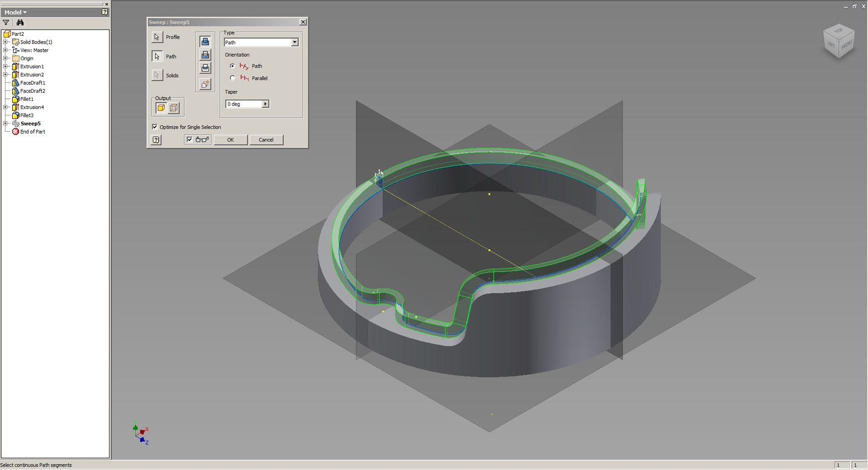Minimize the document window
The height and width of the screenshot is (470, 868).
click(846, 7)
